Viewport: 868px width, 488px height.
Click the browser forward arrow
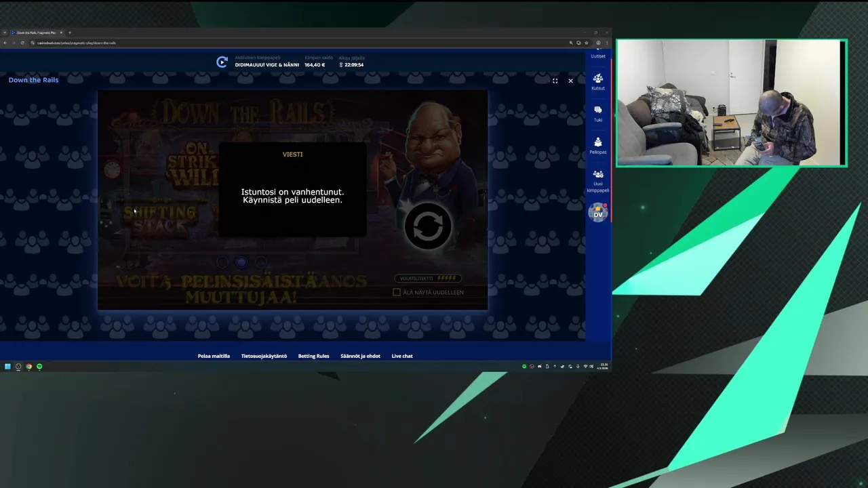coord(14,43)
